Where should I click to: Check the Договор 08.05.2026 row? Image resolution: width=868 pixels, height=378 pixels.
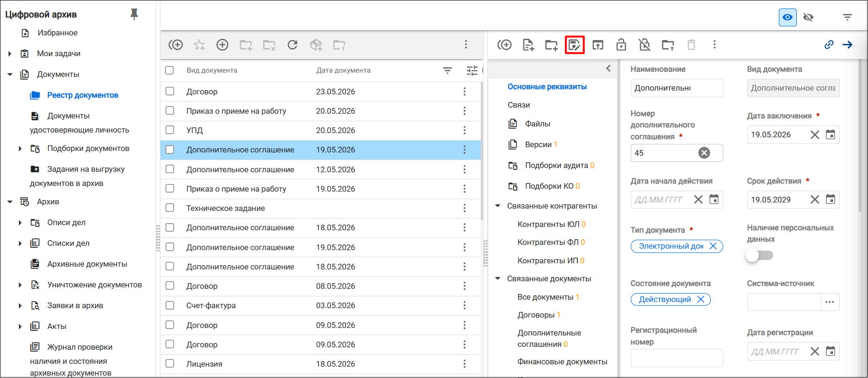[x=170, y=286]
